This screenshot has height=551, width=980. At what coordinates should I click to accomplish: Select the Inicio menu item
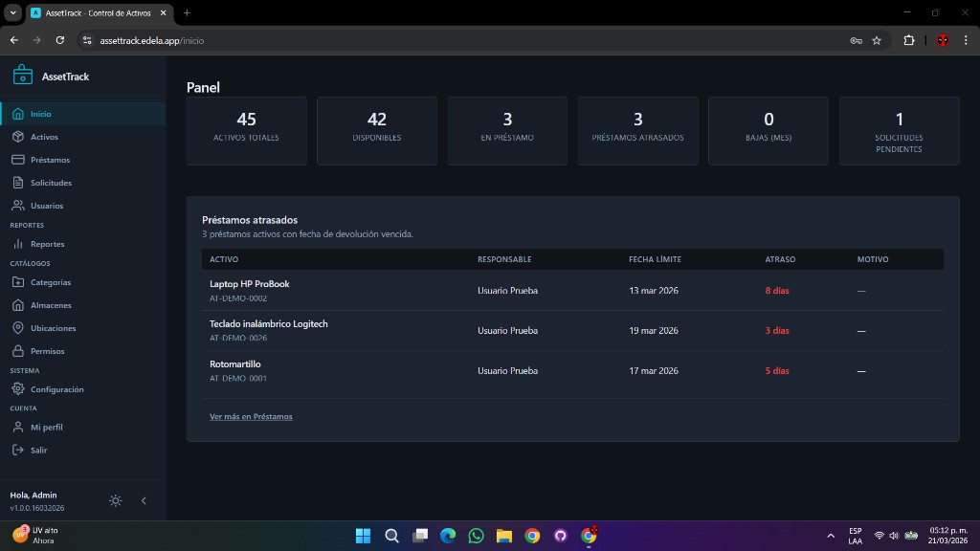coord(40,114)
